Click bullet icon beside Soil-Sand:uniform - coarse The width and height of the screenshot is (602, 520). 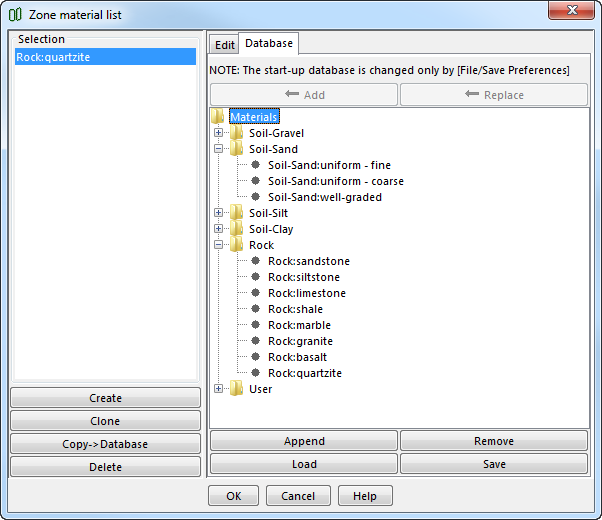pyautogui.click(x=255, y=181)
